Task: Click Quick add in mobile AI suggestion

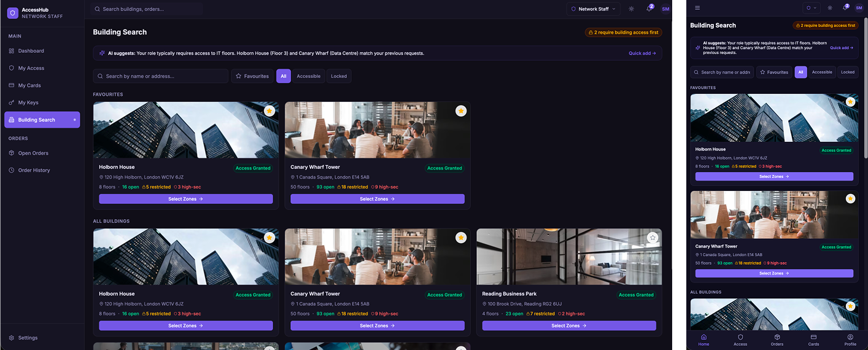Action: pos(842,47)
